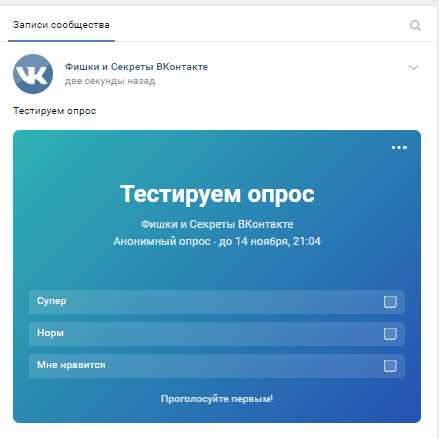Select the Мне нравится answer row
Image resolution: width=439 pixels, height=439 pixels.
217,366
